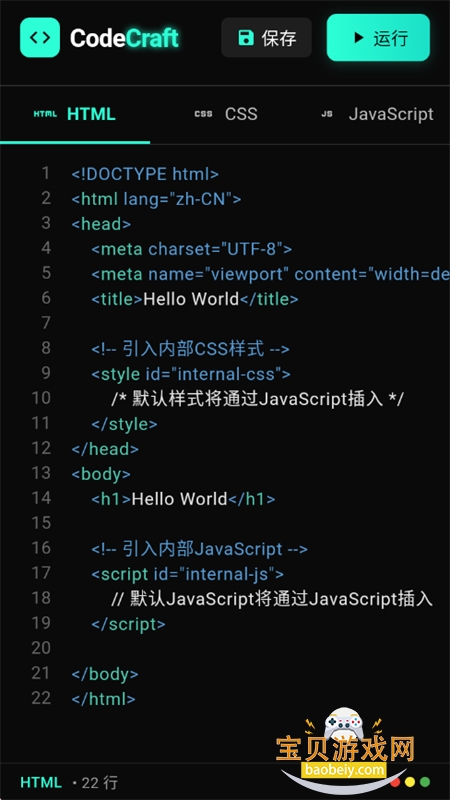Viewport: 450px width, 800px height.
Task: Click the meta name="viewport" line
Action: coord(270,274)
